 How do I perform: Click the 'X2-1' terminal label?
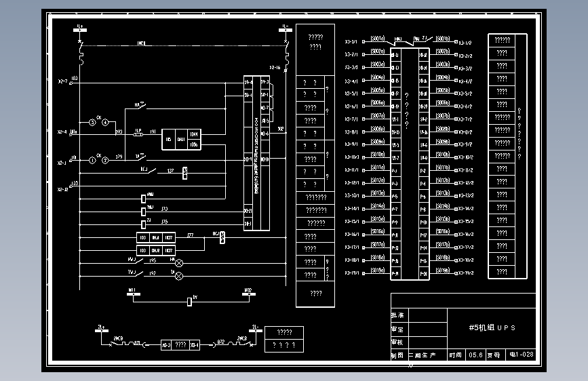tap(62, 163)
